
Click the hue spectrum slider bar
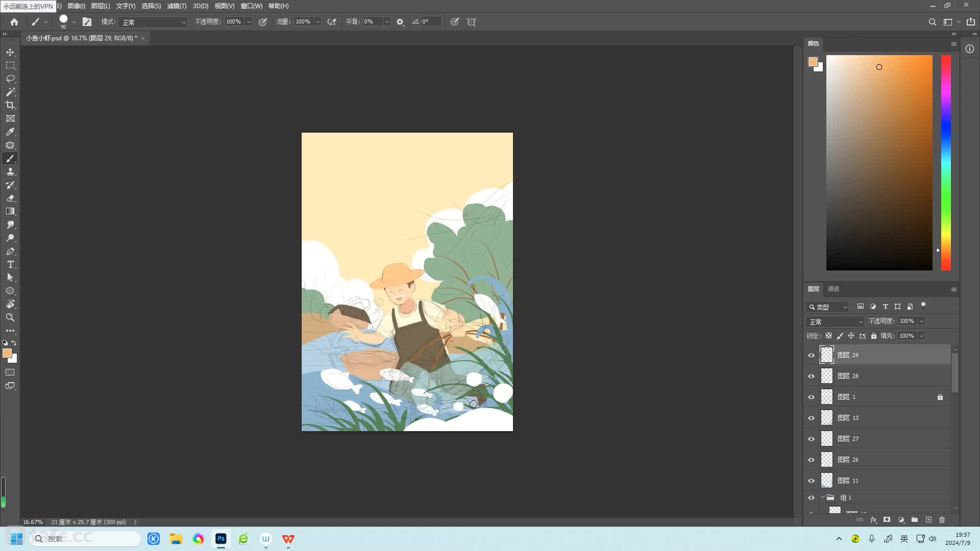[946, 163]
